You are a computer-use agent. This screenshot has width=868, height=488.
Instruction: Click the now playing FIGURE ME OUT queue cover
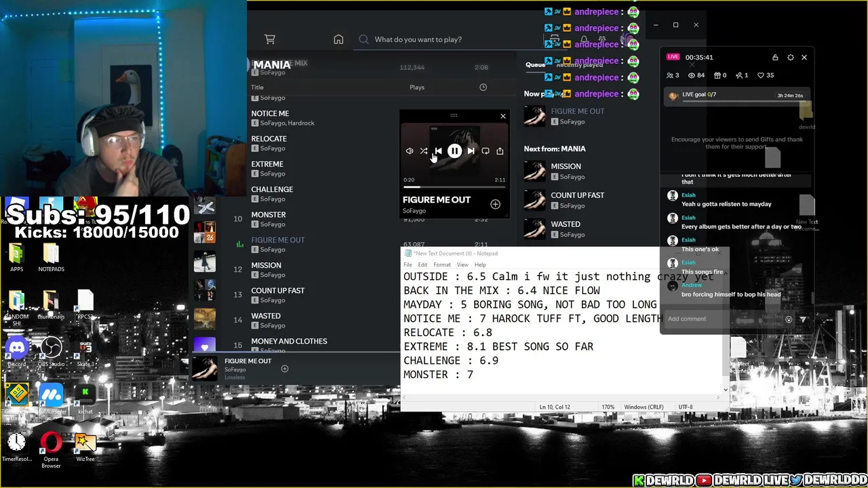click(x=534, y=116)
